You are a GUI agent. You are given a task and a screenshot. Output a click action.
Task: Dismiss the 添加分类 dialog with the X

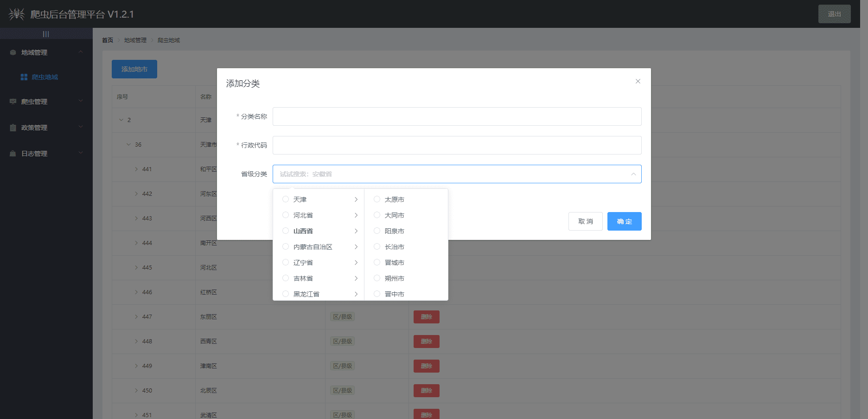pos(638,81)
